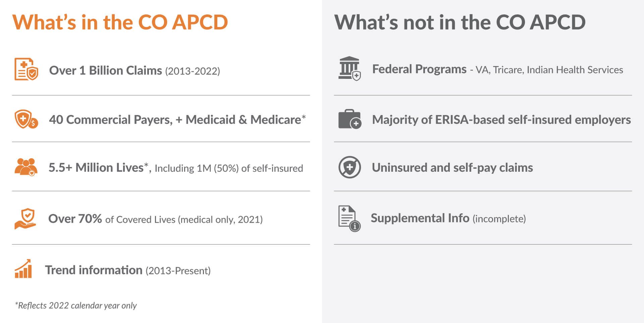
Task: Click the "What's not in the CO APCD" heading
Action: 460,22
